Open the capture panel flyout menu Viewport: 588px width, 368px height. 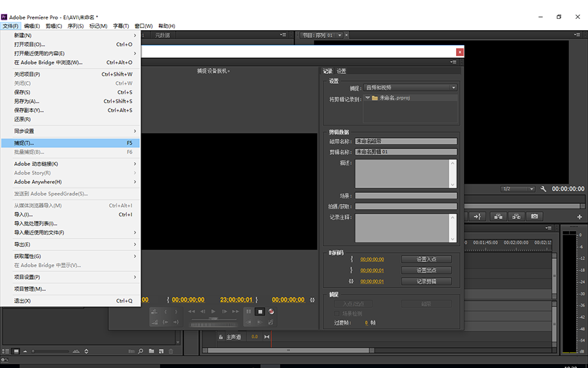(453, 62)
